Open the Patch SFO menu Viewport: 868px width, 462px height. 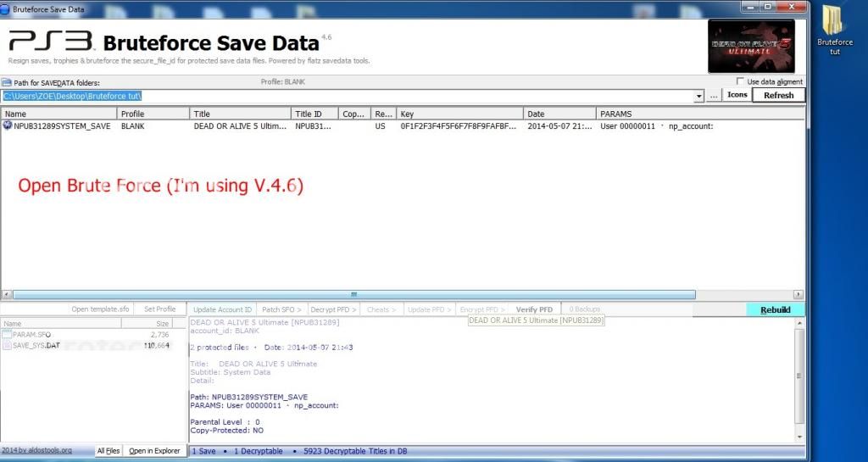click(281, 309)
